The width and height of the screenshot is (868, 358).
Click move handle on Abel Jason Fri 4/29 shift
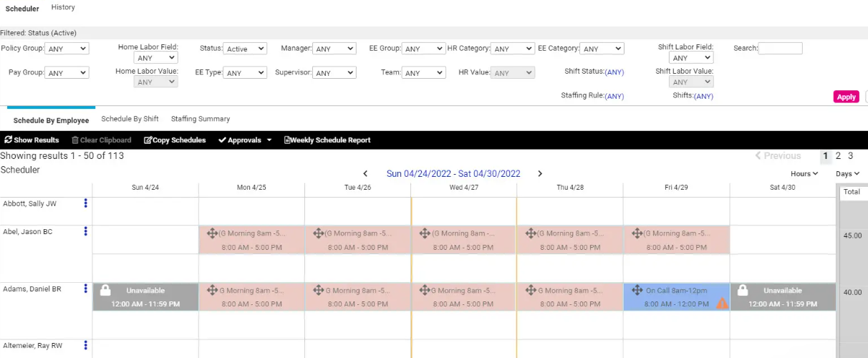(637, 233)
